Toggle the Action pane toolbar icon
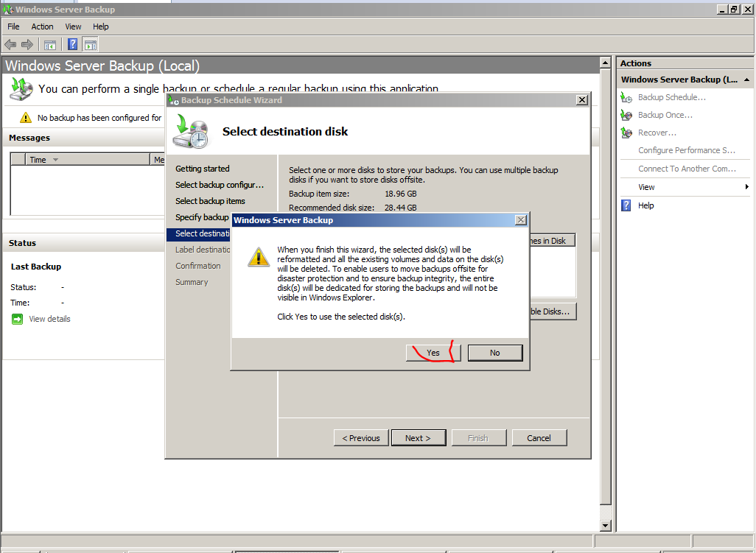Viewport: 756px width, 553px height. tap(90, 45)
